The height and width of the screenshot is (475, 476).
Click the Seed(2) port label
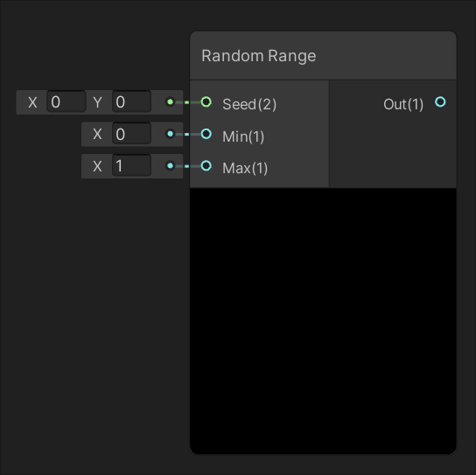[x=249, y=104]
